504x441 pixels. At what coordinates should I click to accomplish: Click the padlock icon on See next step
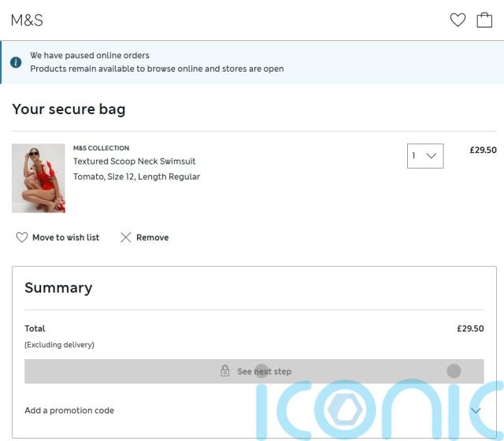[225, 371]
